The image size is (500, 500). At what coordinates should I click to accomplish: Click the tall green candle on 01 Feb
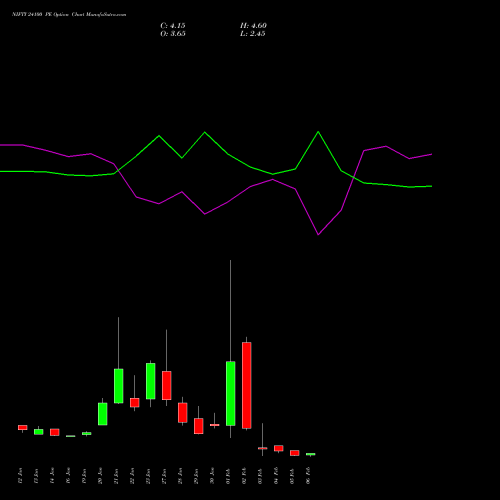point(231,393)
